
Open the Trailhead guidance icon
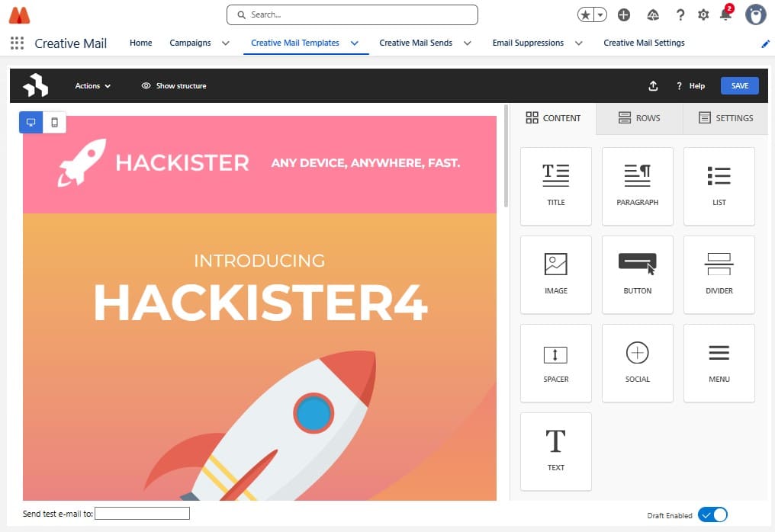click(653, 14)
